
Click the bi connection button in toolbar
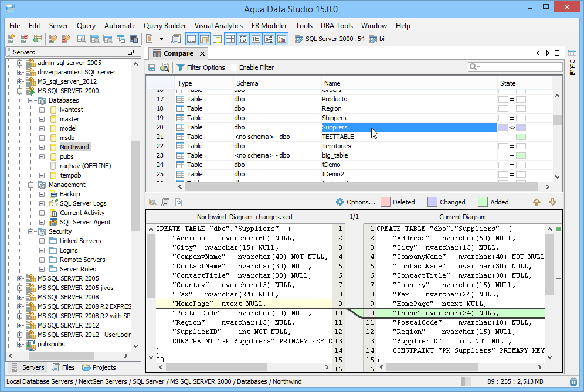click(x=376, y=39)
